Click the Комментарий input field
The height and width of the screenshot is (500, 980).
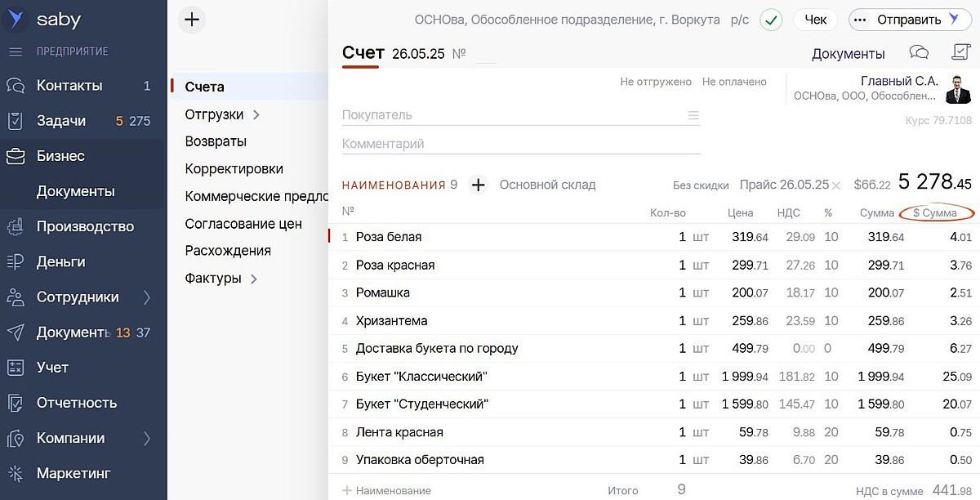tap(520, 144)
